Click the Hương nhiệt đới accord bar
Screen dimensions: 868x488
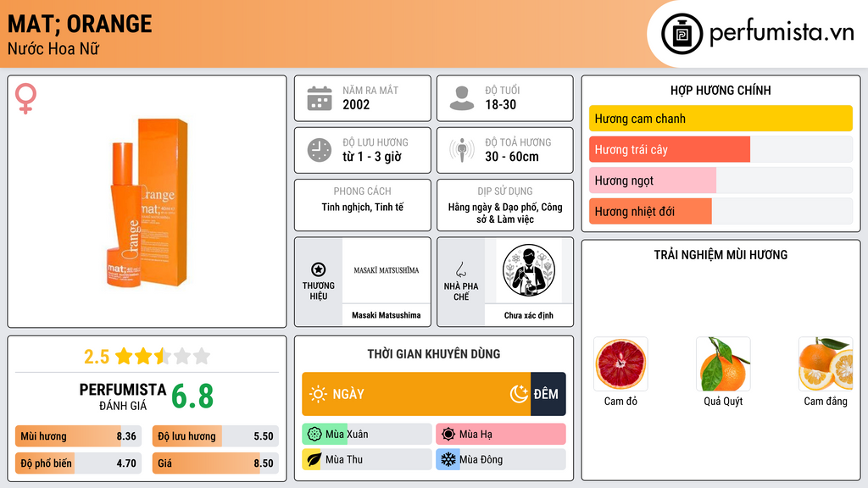click(721, 211)
